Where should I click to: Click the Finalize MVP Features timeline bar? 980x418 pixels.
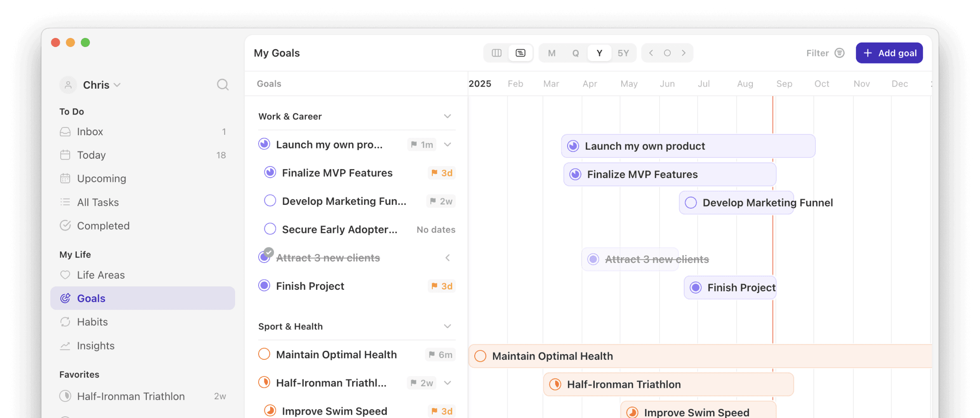tap(670, 174)
